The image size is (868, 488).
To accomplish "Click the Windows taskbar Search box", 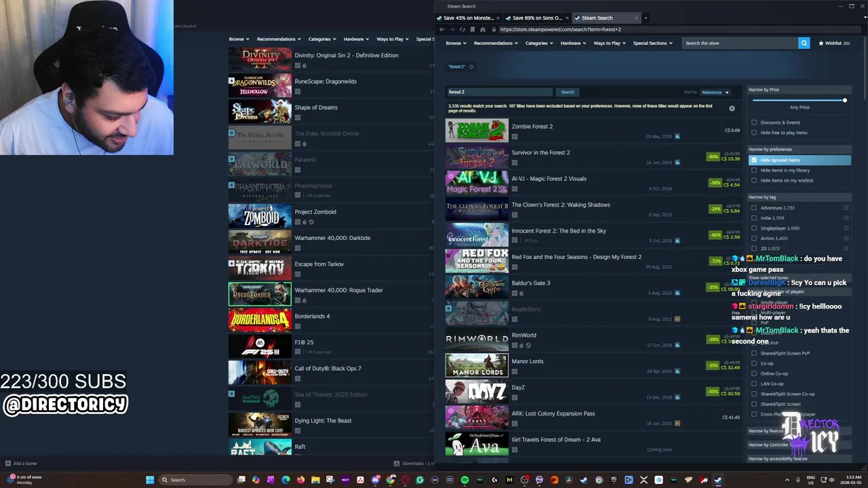I will [195, 480].
